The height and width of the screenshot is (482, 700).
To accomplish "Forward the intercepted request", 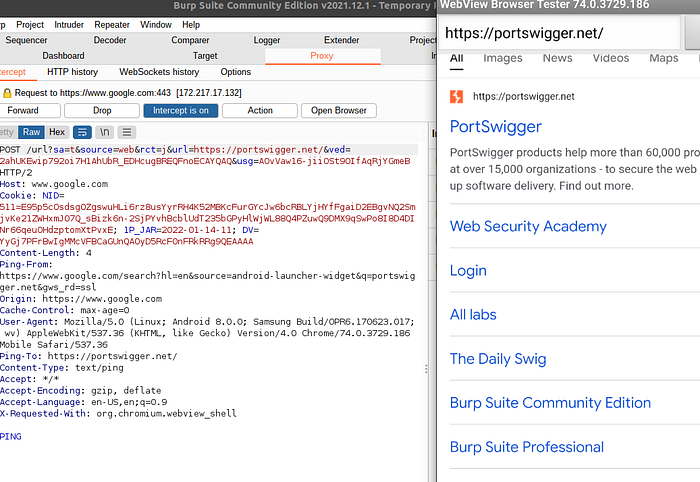I will point(28,110).
